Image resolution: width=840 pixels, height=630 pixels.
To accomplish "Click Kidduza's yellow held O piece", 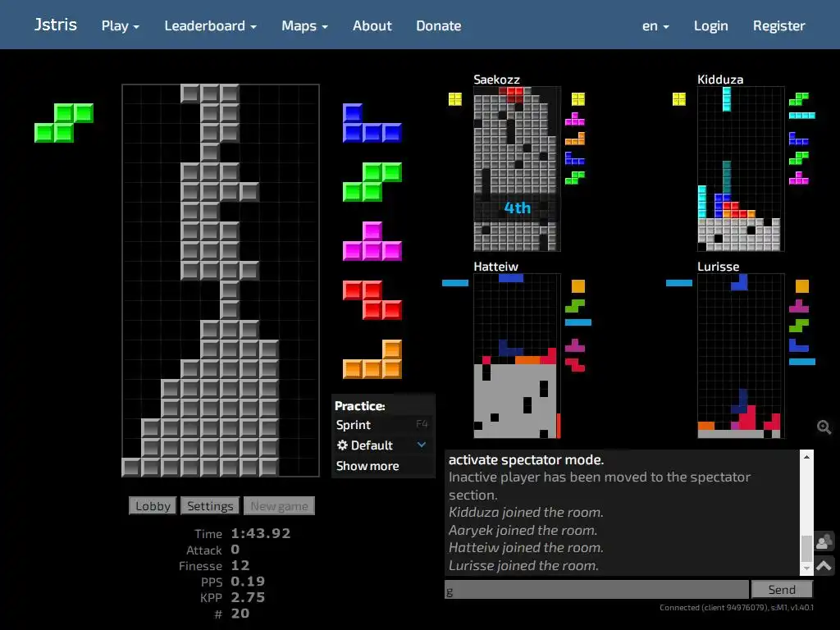I will (x=678, y=99).
